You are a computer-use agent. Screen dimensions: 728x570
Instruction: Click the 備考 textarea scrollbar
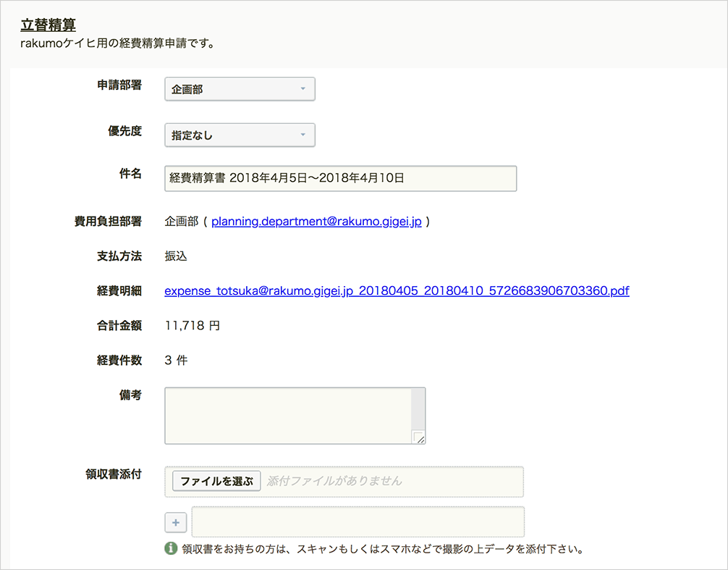tap(418, 409)
